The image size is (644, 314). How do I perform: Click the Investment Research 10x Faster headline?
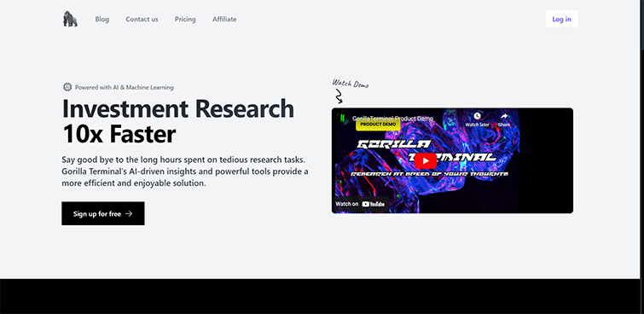pyautogui.click(x=177, y=121)
